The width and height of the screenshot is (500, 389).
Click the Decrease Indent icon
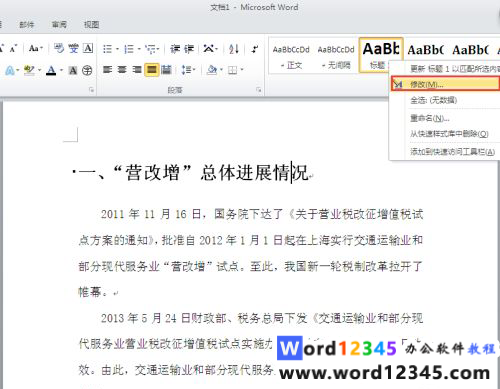[x=175, y=49]
